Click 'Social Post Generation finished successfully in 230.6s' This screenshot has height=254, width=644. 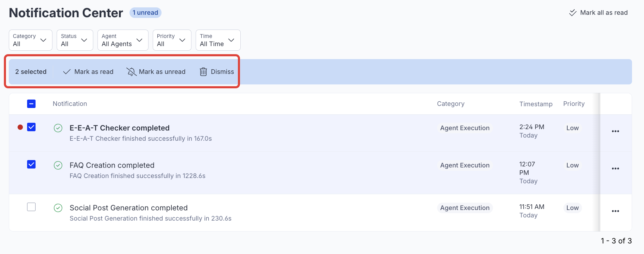click(x=151, y=218)
